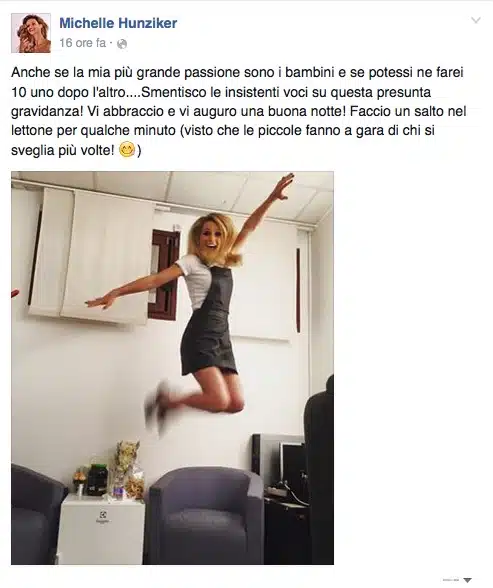Viewport: 493px width, 588px height.
Task: Click the Michelle Hunziker name link
Action: pyautogui.click(x=118, y=23)
